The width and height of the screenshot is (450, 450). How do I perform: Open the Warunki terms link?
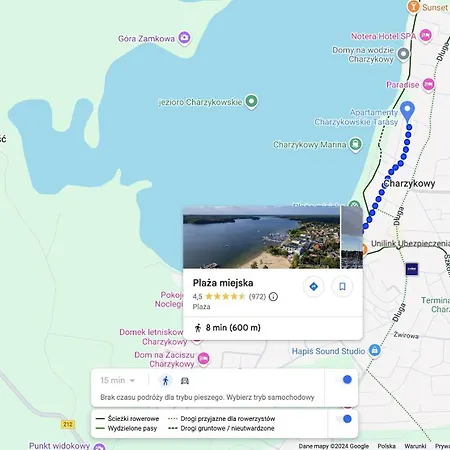(x=415, y=446)
